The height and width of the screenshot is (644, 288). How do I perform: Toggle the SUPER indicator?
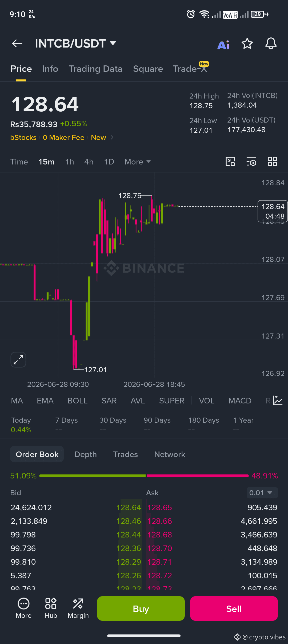(x=172, y=401)
